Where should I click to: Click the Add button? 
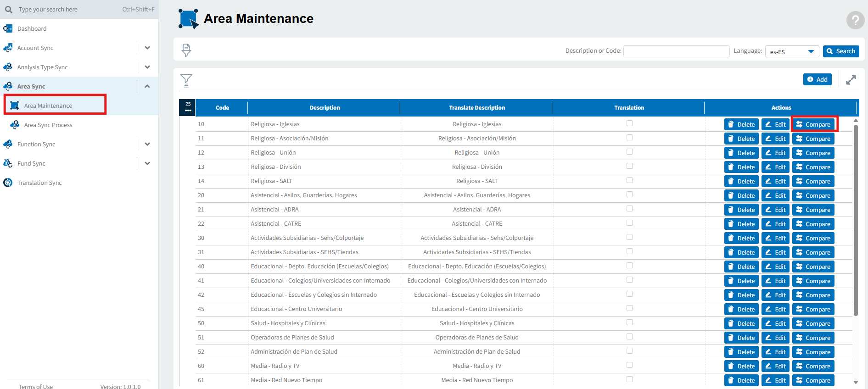pos(818,79)
